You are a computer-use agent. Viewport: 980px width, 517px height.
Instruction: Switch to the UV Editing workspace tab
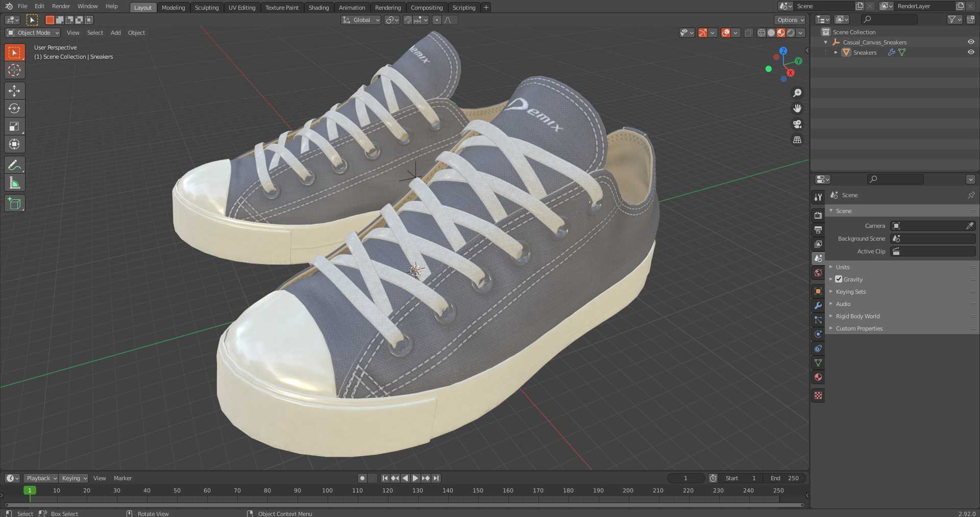[x=242, y=8]
